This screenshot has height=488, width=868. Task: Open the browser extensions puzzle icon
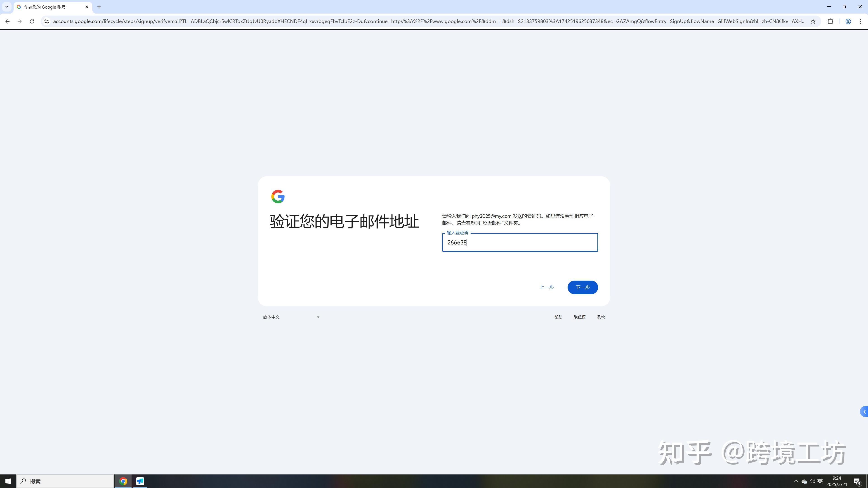[830, 21]
